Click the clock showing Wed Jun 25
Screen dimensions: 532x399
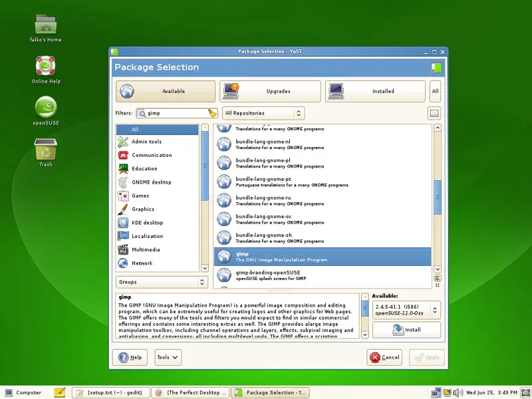click(491, 392)
